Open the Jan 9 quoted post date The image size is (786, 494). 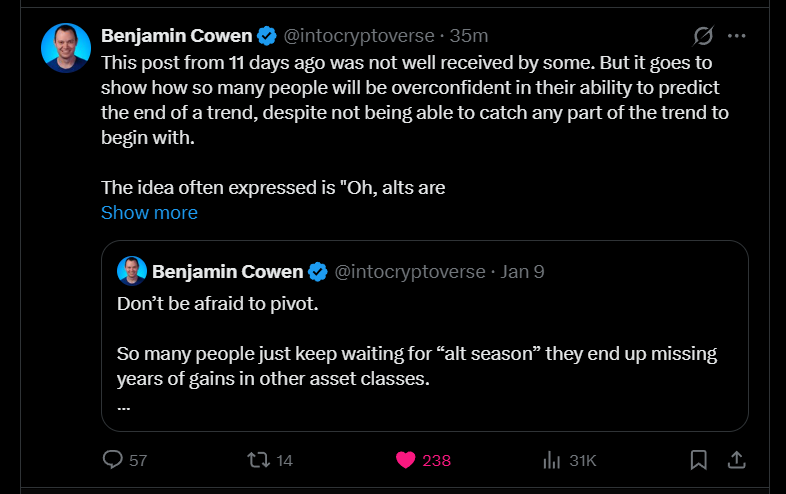pyautogui.click(x=522, y=271)
